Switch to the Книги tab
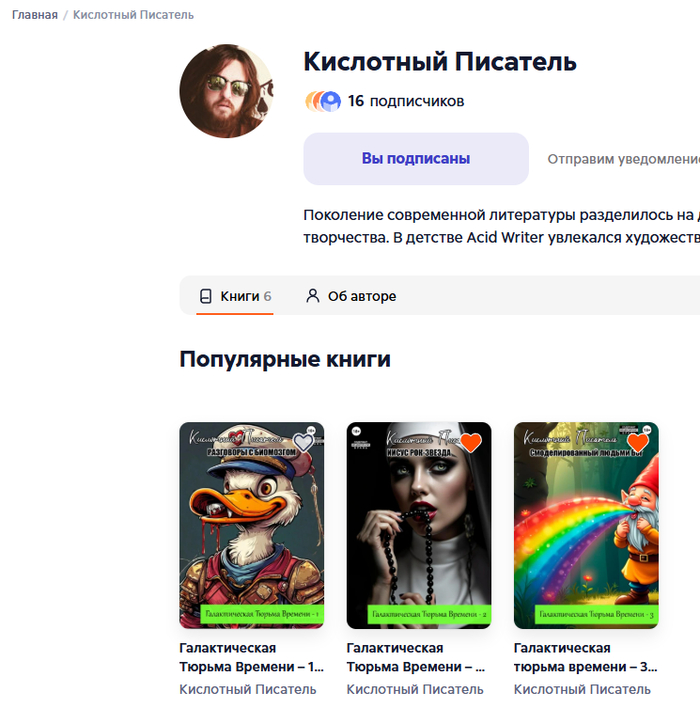 pos(235,296)
